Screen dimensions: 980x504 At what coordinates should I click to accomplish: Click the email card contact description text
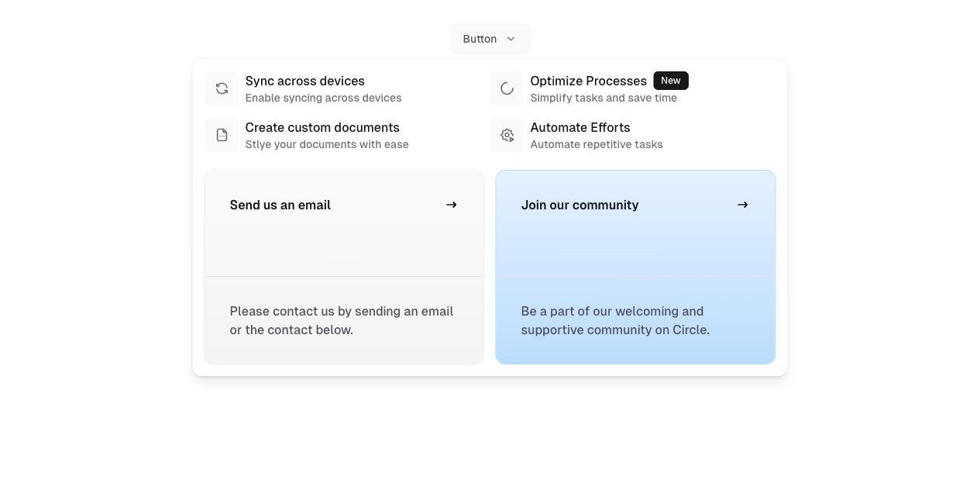pos(341,320)
